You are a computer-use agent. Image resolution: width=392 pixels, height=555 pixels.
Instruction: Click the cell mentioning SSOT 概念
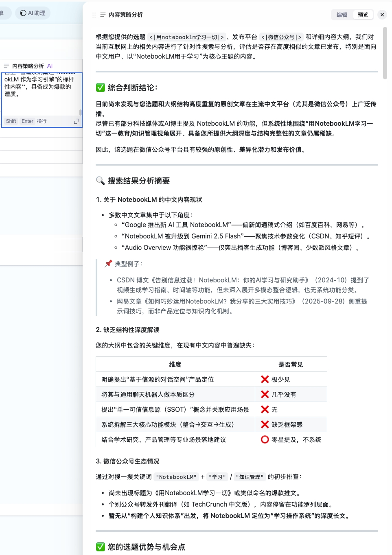(x=175, y=409)
